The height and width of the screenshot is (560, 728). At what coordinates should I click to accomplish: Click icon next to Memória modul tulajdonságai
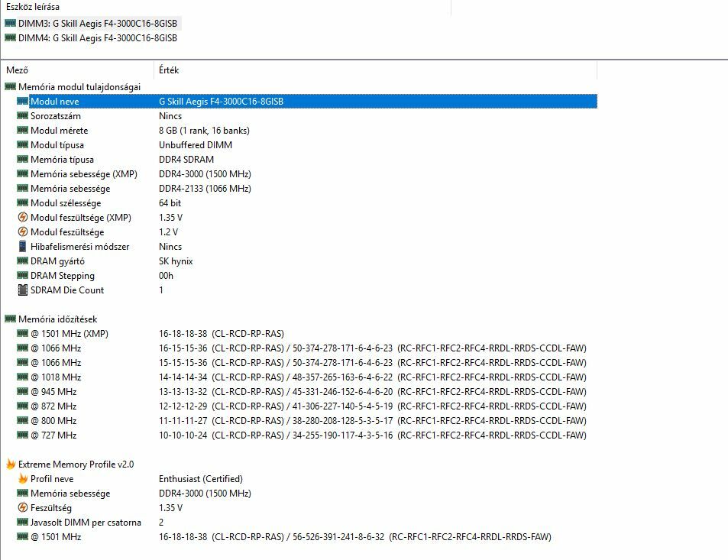pos(10,86)
